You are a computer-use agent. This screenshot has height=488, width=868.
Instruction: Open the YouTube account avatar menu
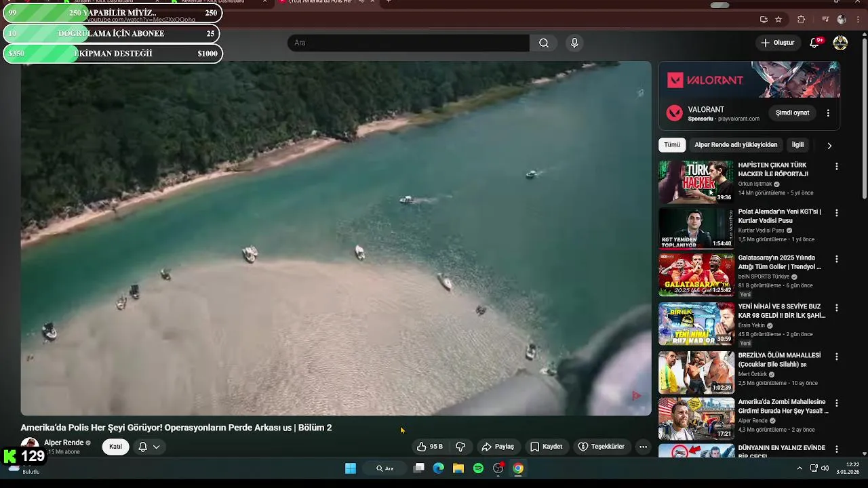[840, 43]
